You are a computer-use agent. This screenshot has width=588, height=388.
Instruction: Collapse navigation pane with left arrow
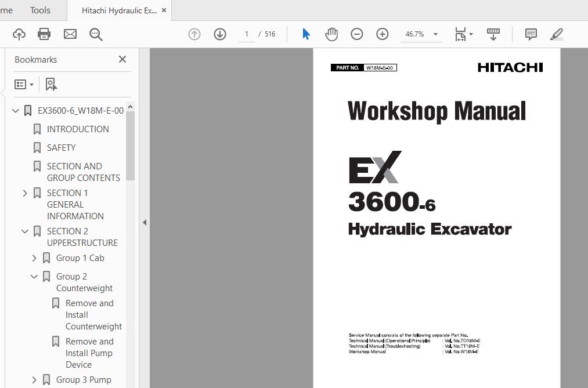click(145, 223)
